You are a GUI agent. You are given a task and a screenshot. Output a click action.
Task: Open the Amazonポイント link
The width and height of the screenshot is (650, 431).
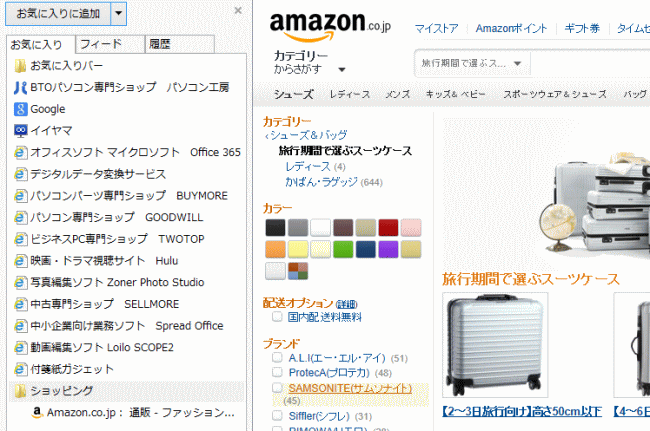[x=511, y=29]
